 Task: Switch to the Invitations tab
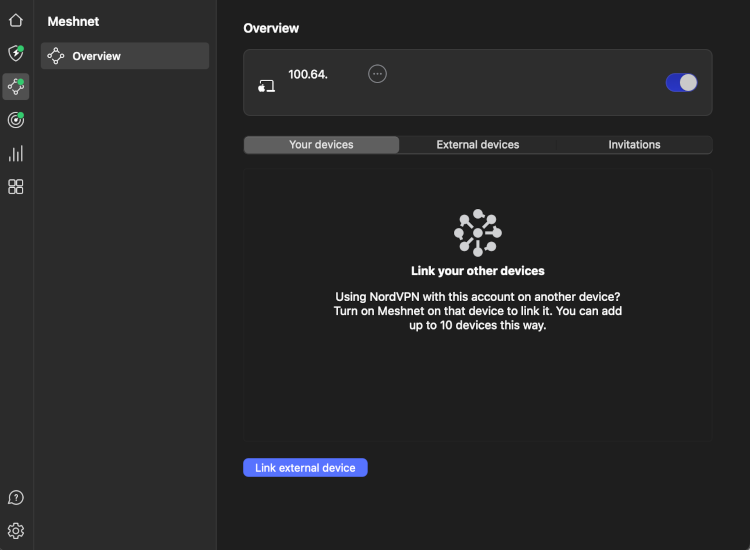[x=634, y=144]
